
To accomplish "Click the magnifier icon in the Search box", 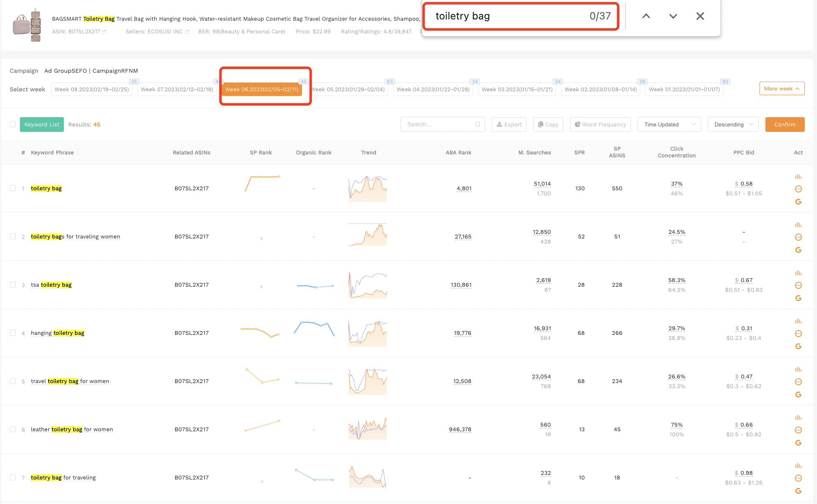I will [x=477, y=124].
